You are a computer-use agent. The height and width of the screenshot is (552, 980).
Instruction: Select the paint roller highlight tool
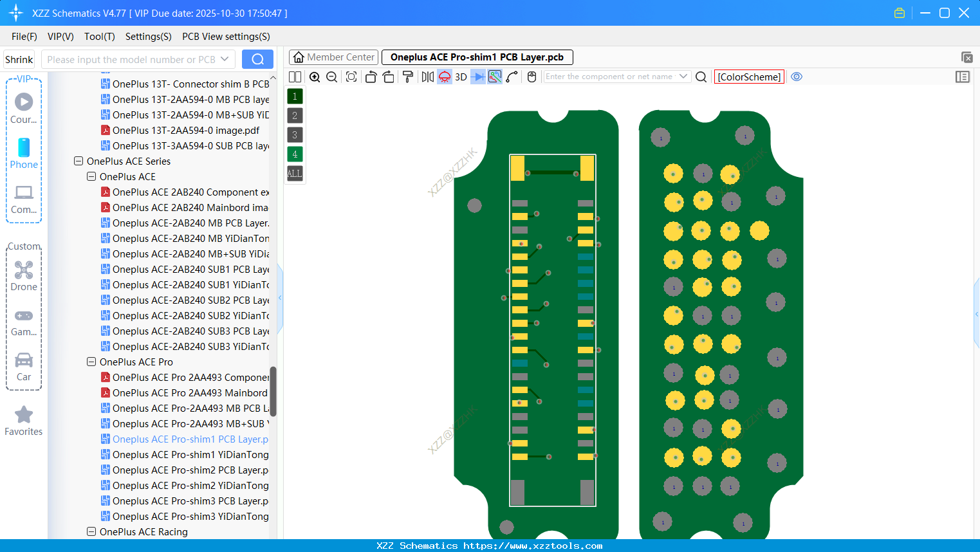(408, 77)
